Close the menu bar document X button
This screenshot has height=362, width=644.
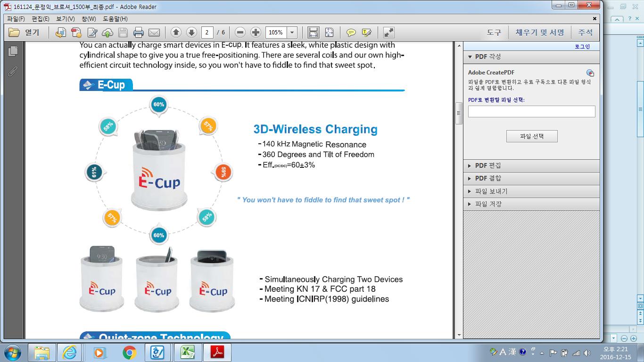click(595, 19)
